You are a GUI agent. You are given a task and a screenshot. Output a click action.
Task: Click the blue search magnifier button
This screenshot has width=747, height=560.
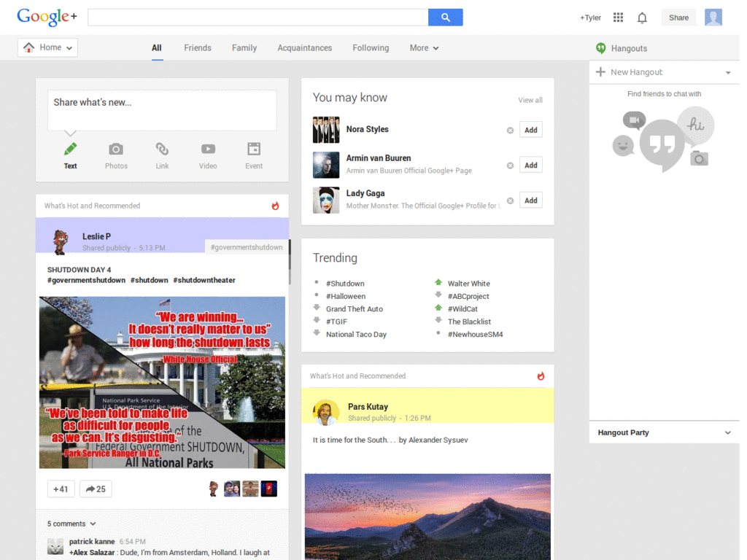445,17
